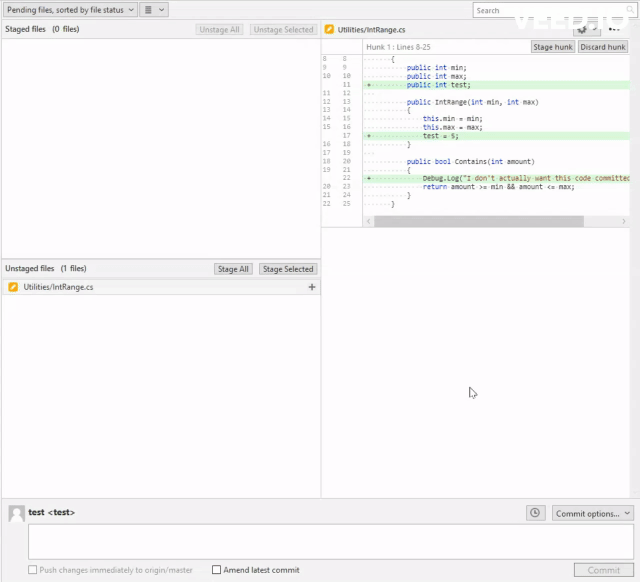The height and width of the screenshot is (582, 640).
Task: Click the Stage Selected button
Action: pos(288,269)
